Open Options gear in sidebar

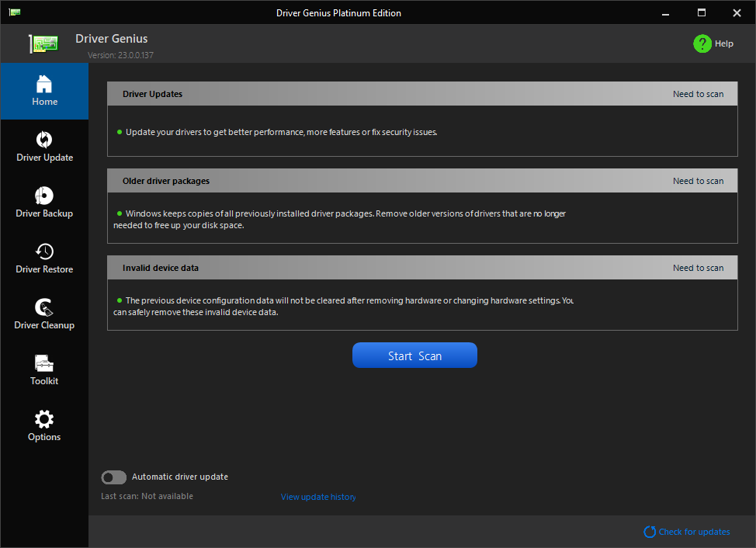[44, 419]
